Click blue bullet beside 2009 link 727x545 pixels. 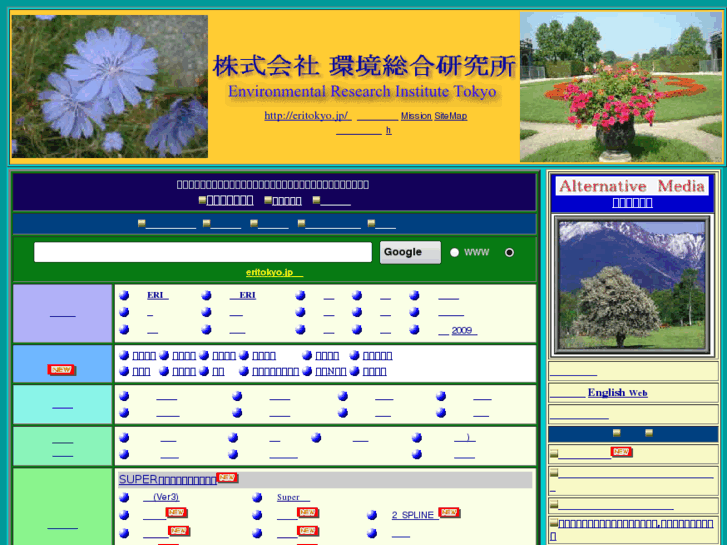pyautogui.click(x=414, y=330)
